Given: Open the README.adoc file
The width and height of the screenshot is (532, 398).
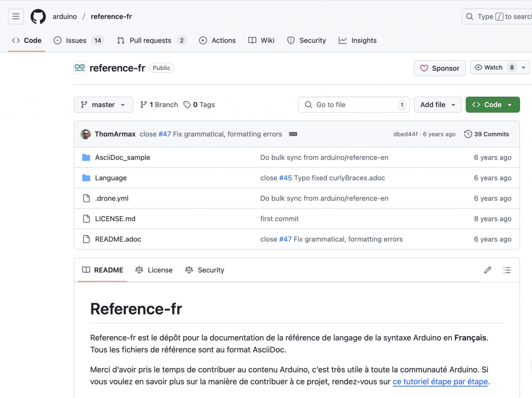Looking at the screenshot, I should 118,239.
